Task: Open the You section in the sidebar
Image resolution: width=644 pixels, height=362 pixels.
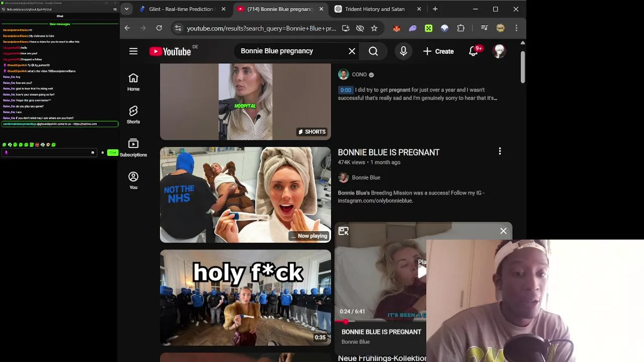Action: coord(133,180)
